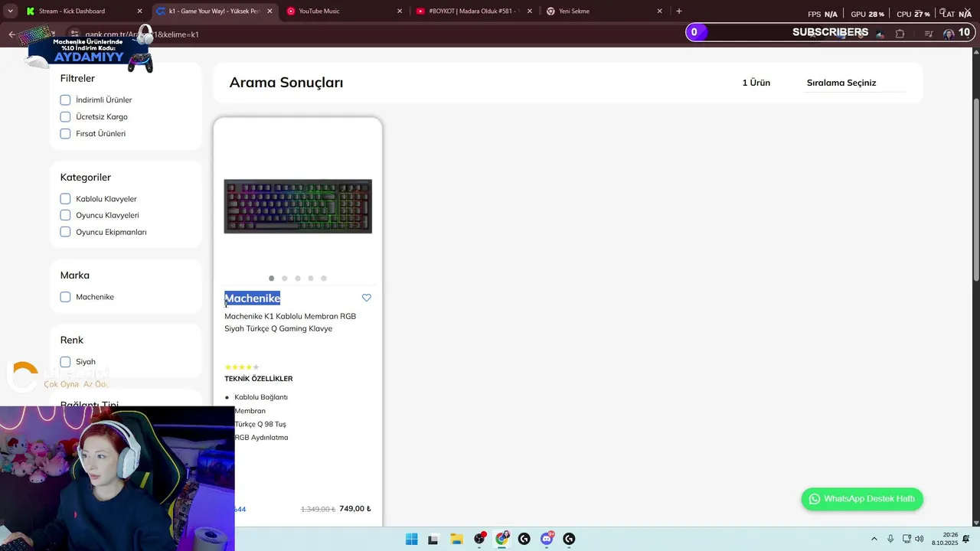This screenshot has height=551, width=980.
Task: Show the third image via carousel dot
Action: pos(298,279)
